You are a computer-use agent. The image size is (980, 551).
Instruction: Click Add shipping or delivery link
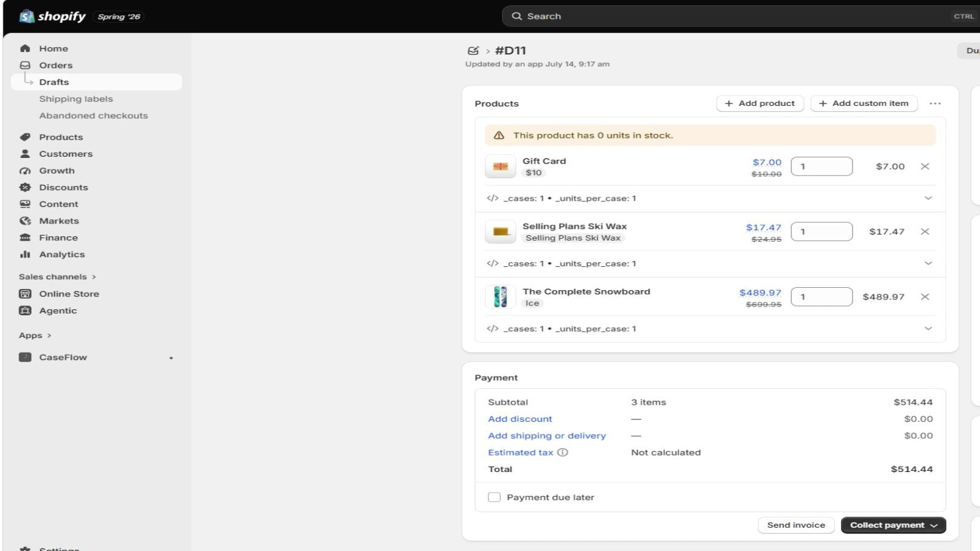[x=547, y=436]
